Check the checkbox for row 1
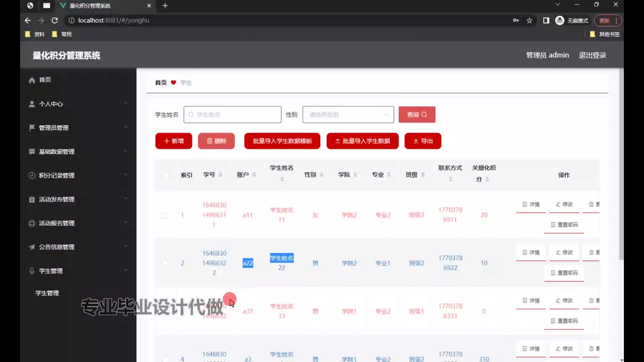Image resolution: width=644 pixels, height=362 pixels. [165, 215]
